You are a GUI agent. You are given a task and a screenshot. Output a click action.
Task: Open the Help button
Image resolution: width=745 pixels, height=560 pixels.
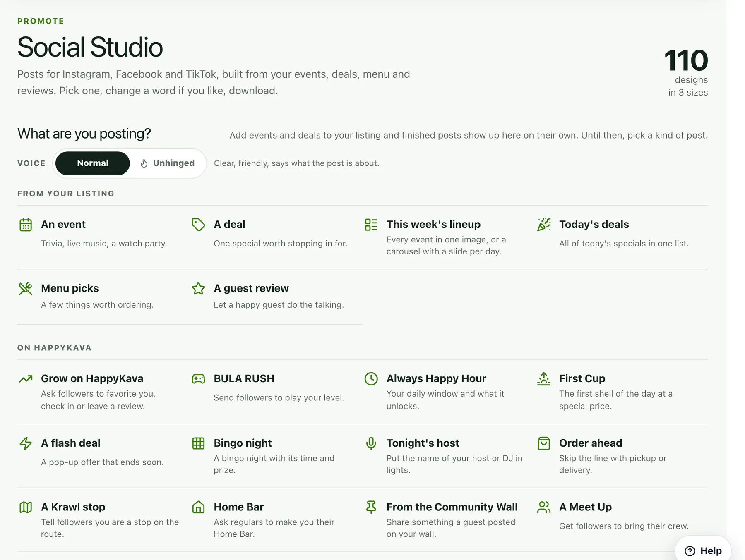pos(703,551)
